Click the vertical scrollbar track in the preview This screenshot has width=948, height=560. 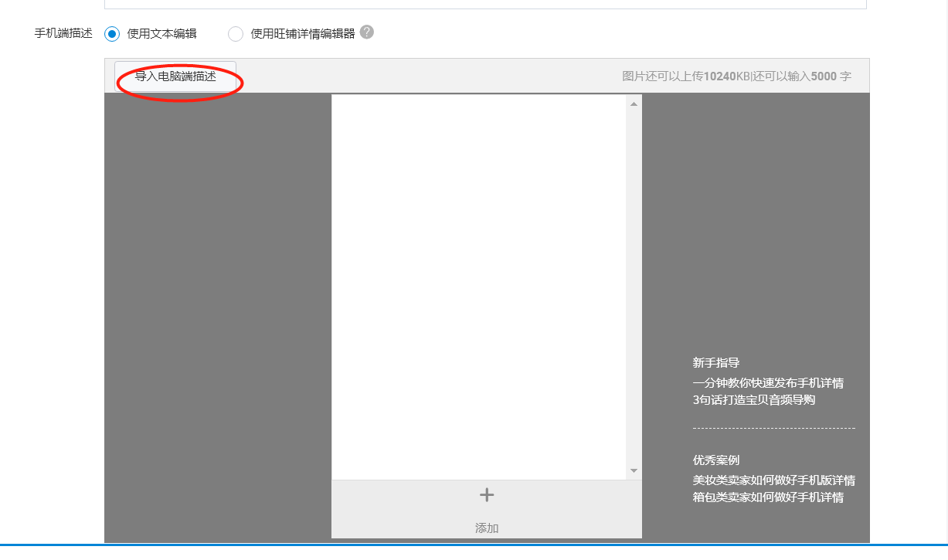(x=634, y=286)
